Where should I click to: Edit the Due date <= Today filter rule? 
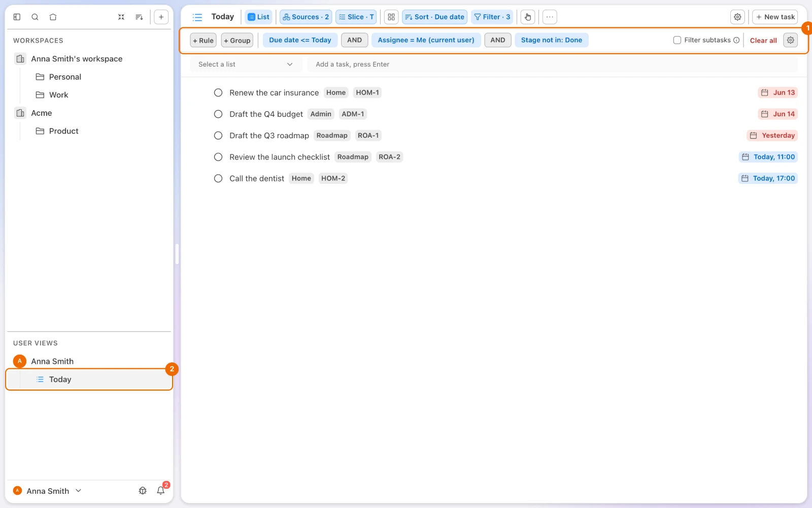coord(300,40)
